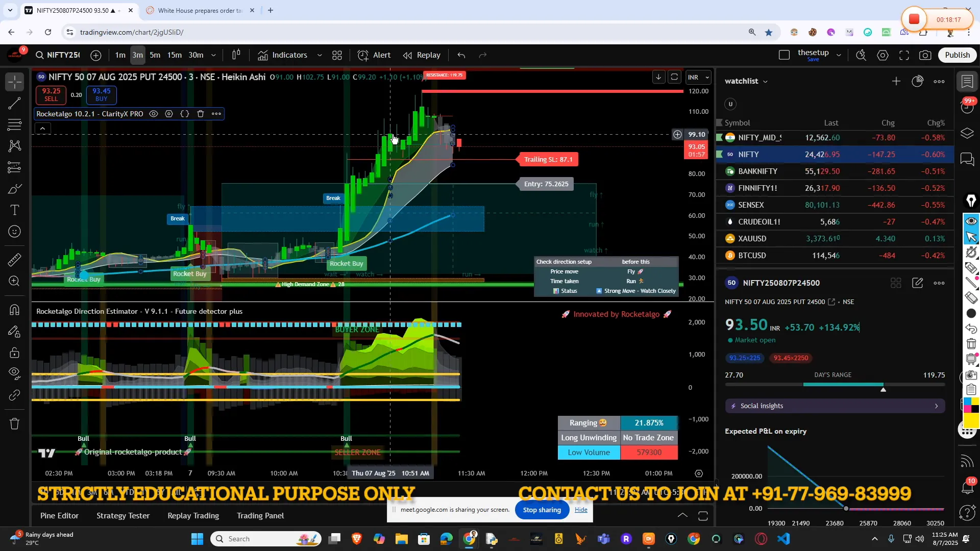Open more options for Rocketalgo indicator

216,114
